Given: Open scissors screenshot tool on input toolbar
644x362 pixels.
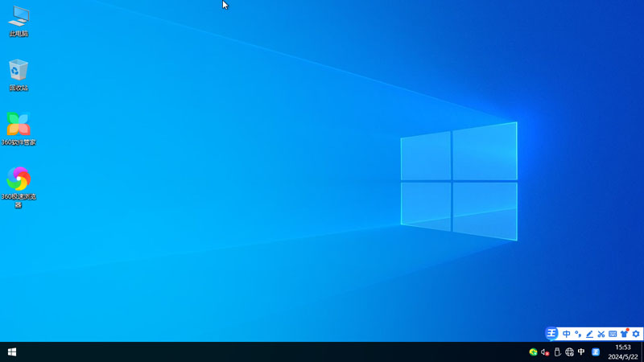Looking at the screenshot, I should 601,334.
